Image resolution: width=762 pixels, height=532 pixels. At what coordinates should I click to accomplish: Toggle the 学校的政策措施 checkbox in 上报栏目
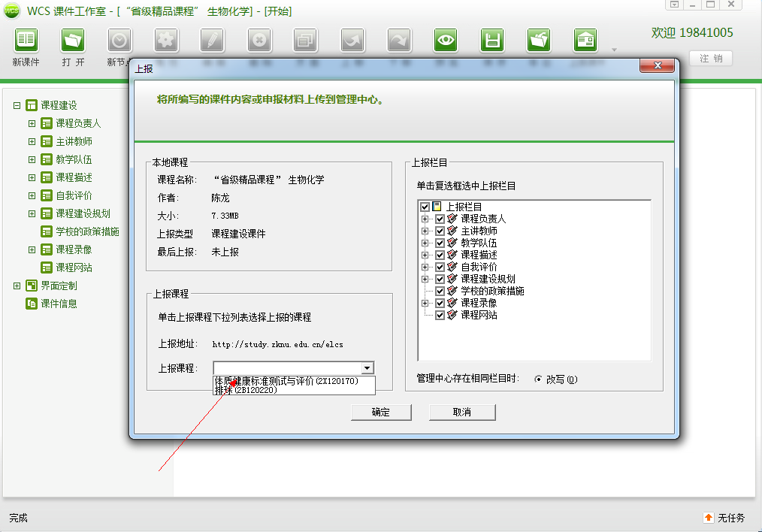[440, 291]
